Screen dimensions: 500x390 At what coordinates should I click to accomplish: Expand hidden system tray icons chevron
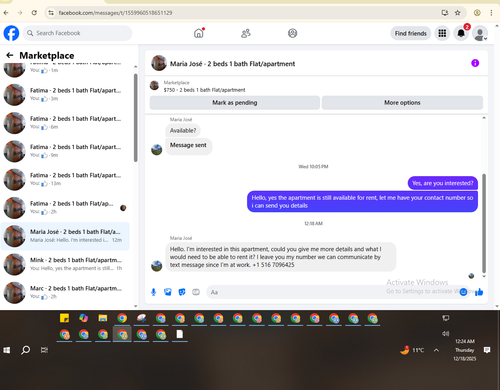[436, 350]
